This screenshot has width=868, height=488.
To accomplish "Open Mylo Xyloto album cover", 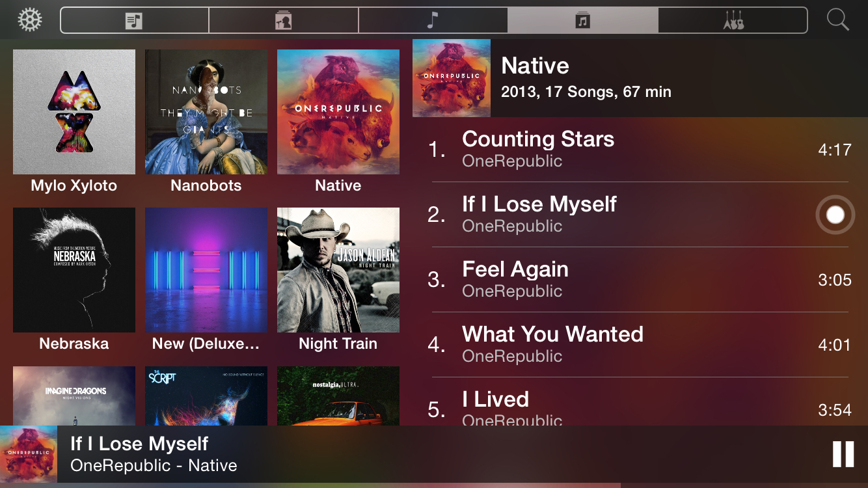I will [74, 112].
